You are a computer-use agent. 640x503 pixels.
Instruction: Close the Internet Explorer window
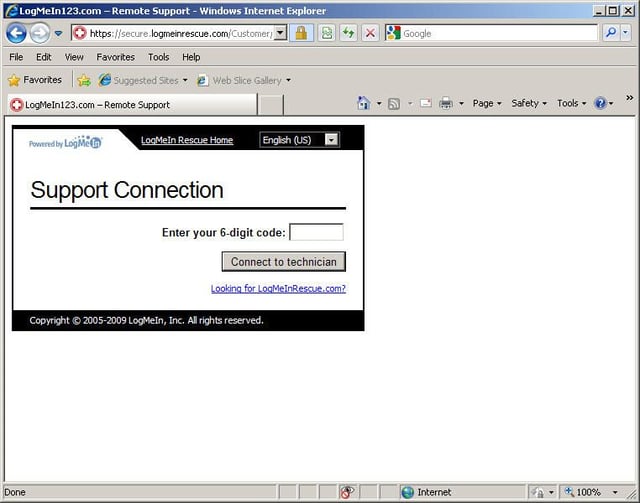[628, 11]
